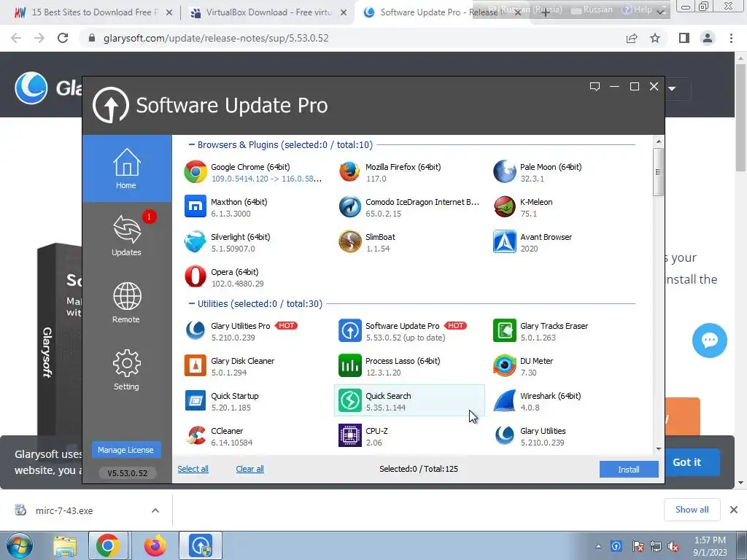Click the Select all link
This screenshot has height=560, width=747.
coord(193,469)
